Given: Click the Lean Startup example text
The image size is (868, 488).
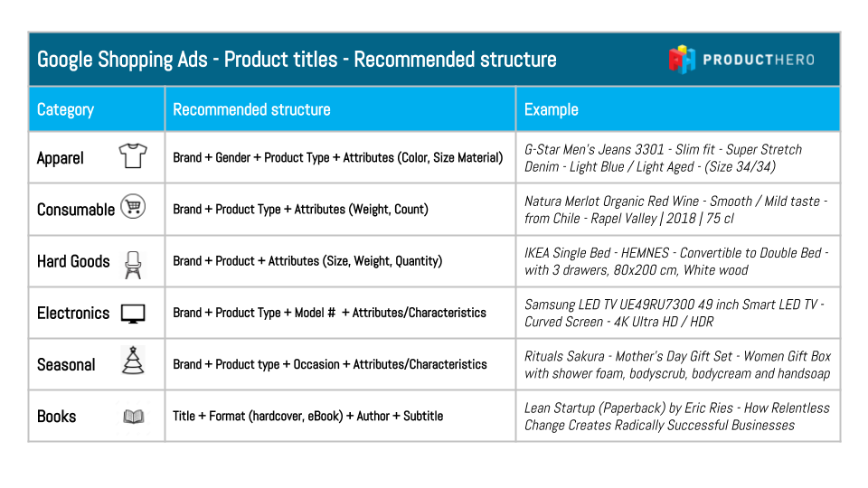Looking at the screenshot, I should 677,416.
